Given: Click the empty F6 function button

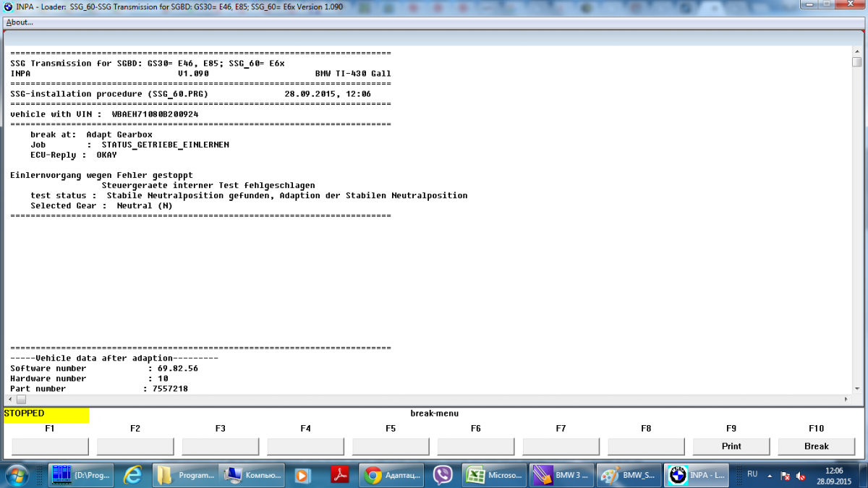Looking at the screenshot, I should click(476, 446).
